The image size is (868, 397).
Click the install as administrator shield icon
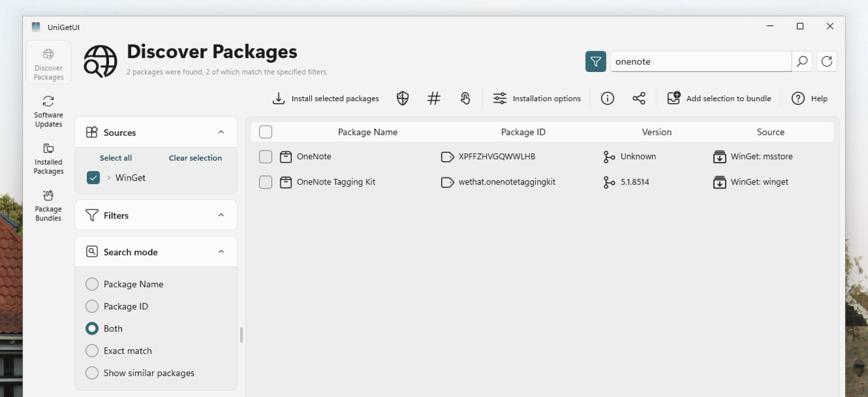click(x=402, y=98)
